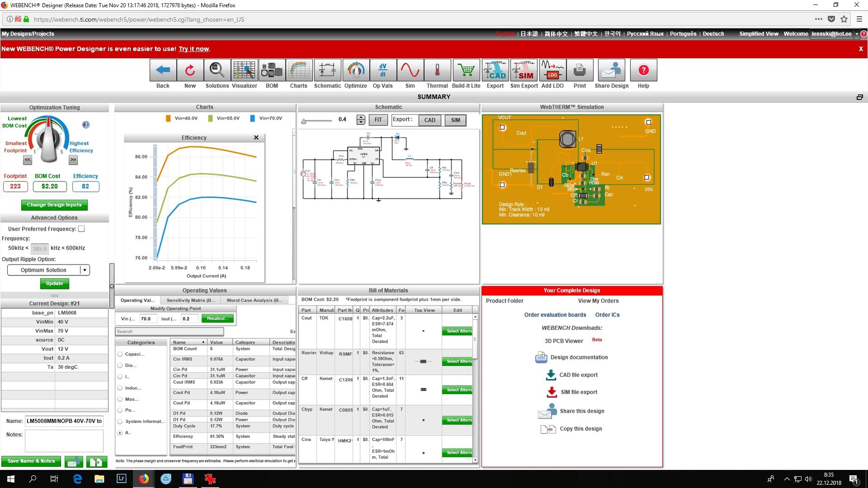The width and height of the screenshot is (868, 488).
Task: Click the design Name input field
Action: 64,421
